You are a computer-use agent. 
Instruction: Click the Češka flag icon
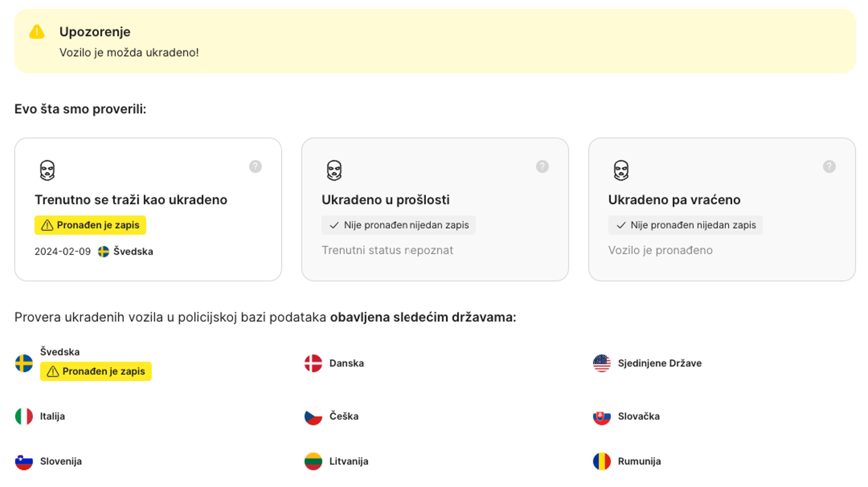313,416
